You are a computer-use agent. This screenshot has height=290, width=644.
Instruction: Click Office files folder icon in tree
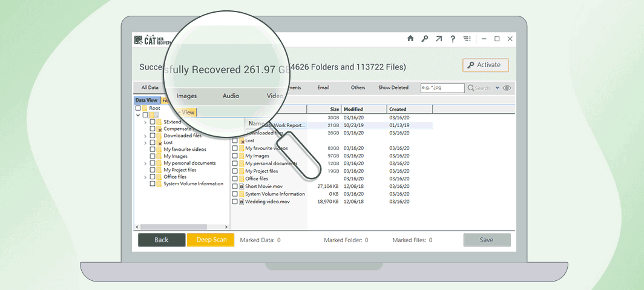pos(159,177)
